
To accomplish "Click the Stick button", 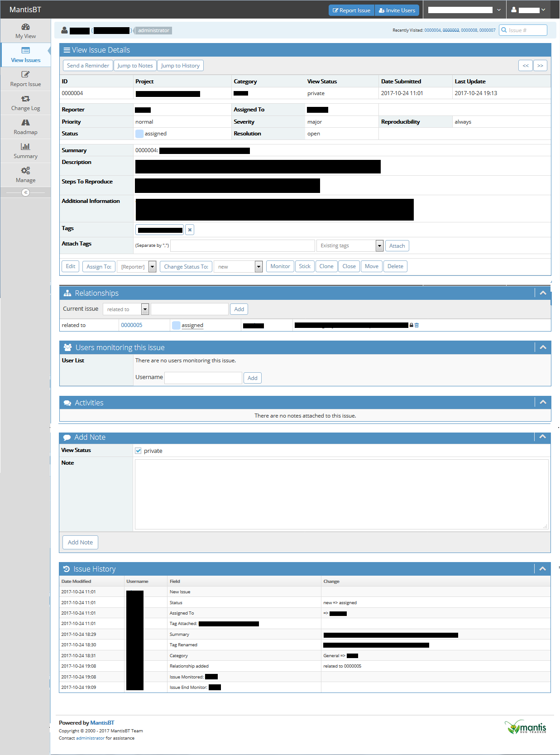I will pyautogui.click(x=305, y=266).
